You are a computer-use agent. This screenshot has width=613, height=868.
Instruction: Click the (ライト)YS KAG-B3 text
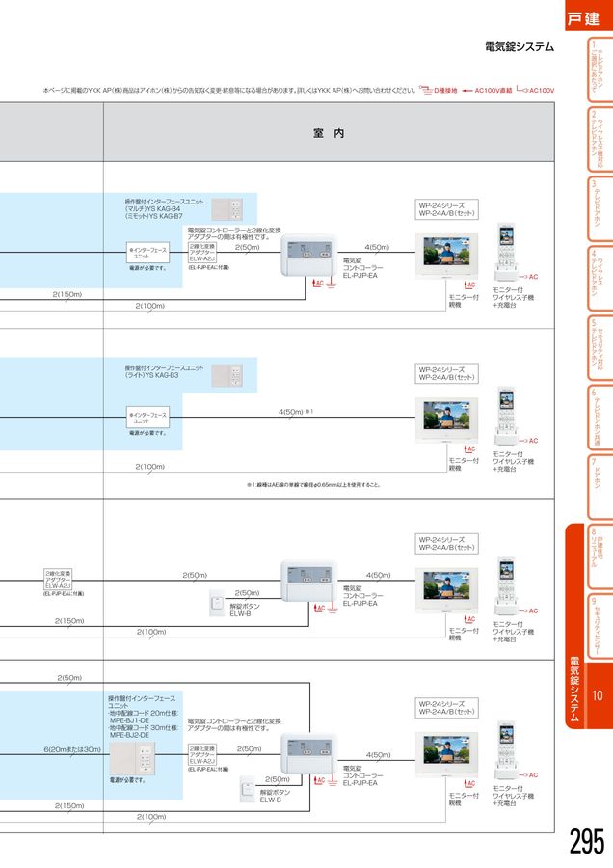(151, 375)
